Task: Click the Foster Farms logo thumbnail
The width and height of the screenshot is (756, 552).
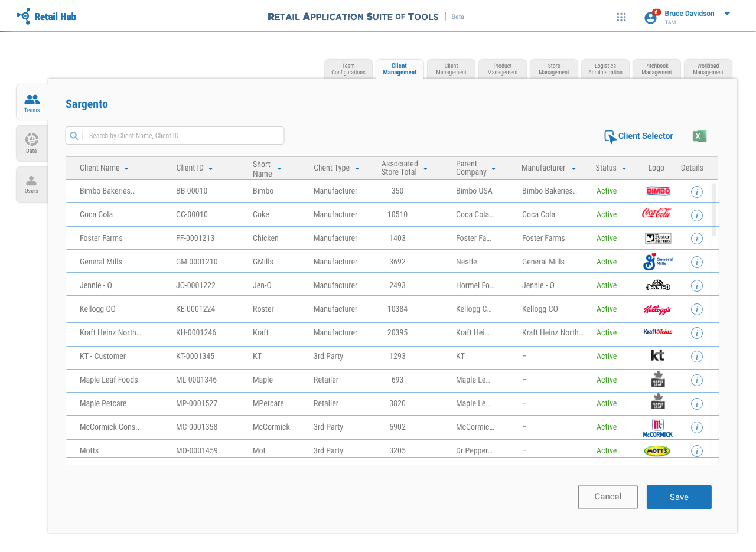Action: point(658,239)
